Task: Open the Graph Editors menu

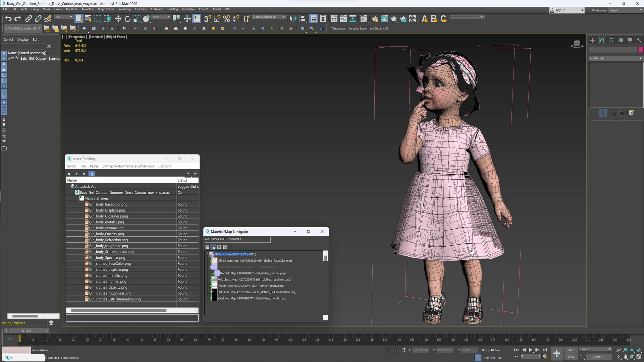Action: 106,9
